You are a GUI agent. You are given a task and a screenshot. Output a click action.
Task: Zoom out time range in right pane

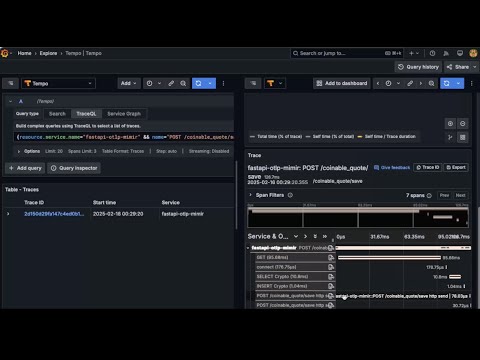pyautogui.click(x=431, y=83)
